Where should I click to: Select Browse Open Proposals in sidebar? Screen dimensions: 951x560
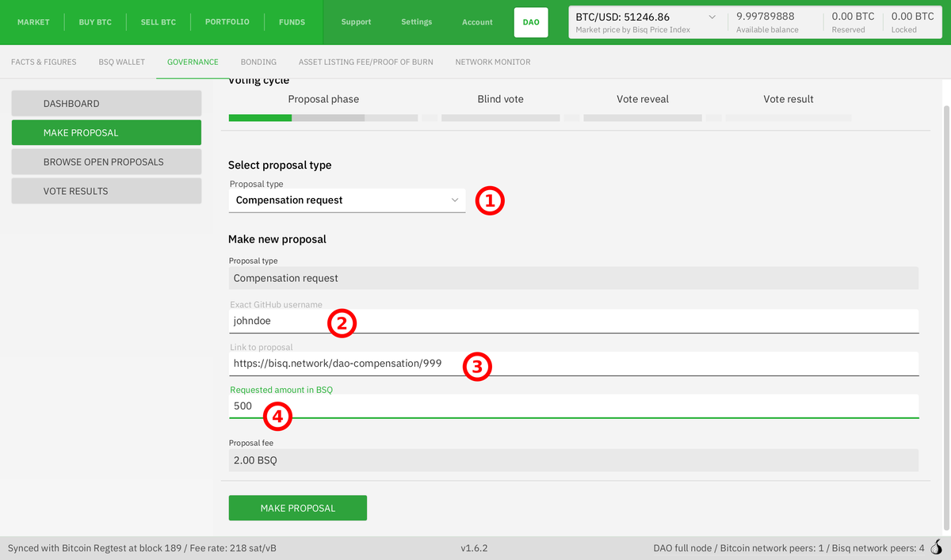[106, 162]
